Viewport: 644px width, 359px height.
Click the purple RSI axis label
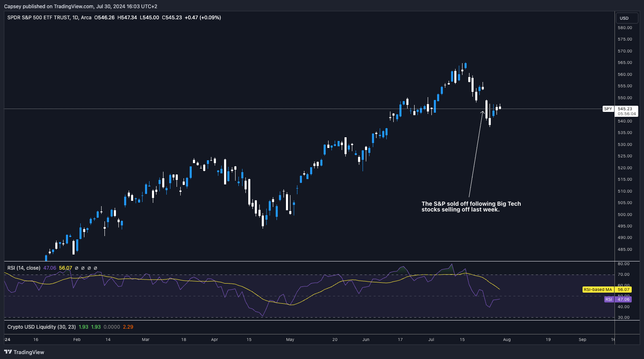coord(609,300)
